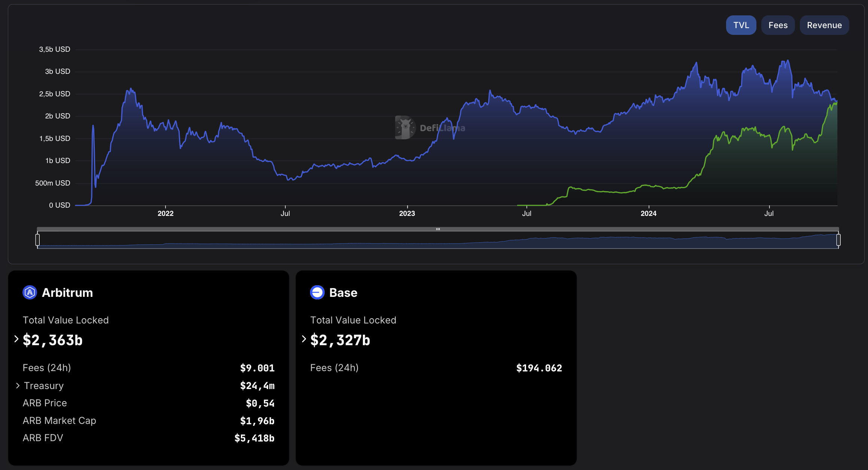The width and height of the screenshot is (868, 470).
Task: Expand the Treasury row chevron
Action: pos(18,386)
